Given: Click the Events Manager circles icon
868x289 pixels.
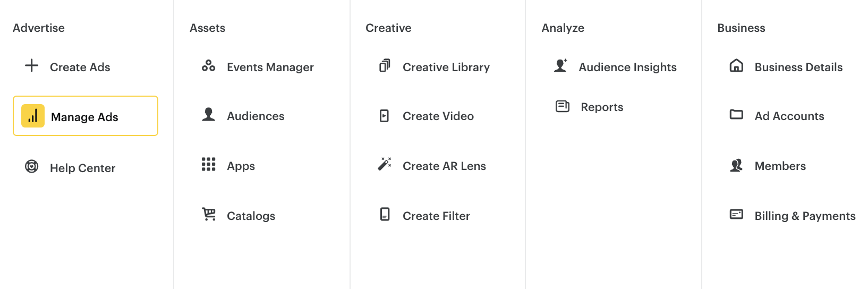Looking at the screenshot, I should coord(208,66).
